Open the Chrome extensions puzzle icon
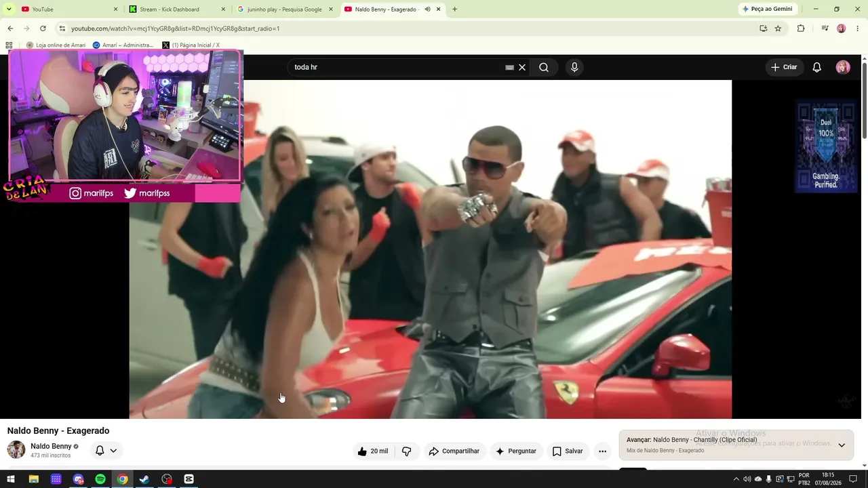The width and height of the screenshot is (868, 488). click(x=801, y=28)
